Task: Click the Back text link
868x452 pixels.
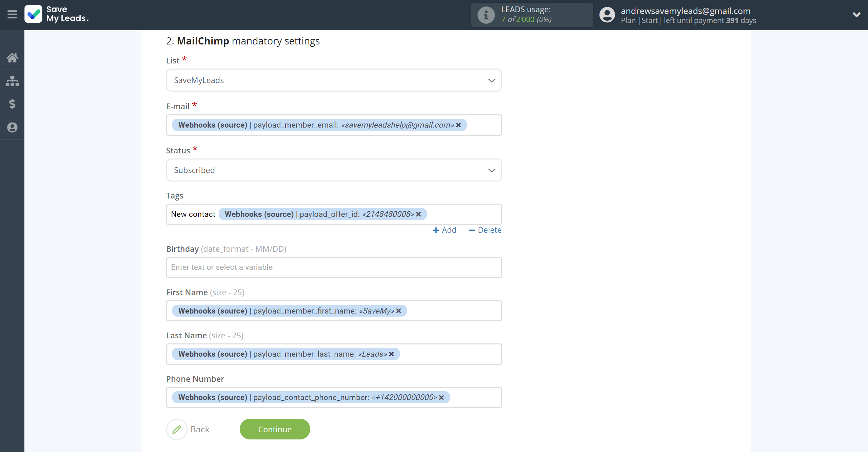Action: [x=200, y=429]
